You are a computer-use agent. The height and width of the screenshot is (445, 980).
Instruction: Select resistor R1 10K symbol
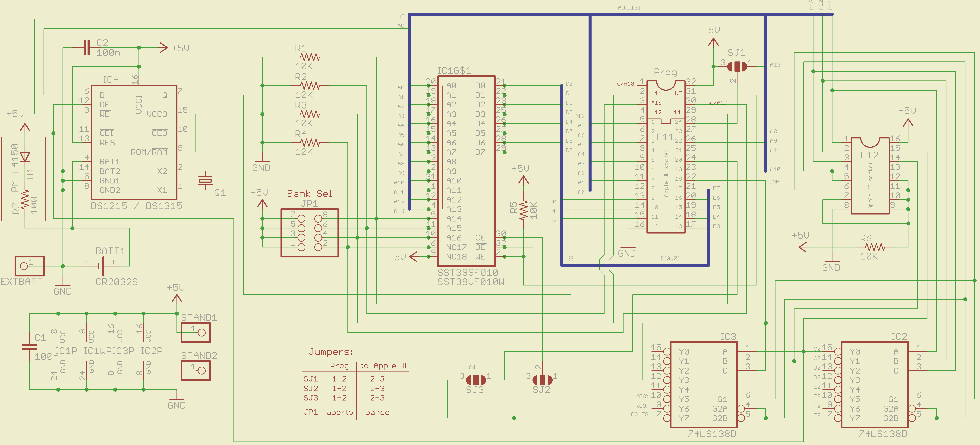(310, 57)
